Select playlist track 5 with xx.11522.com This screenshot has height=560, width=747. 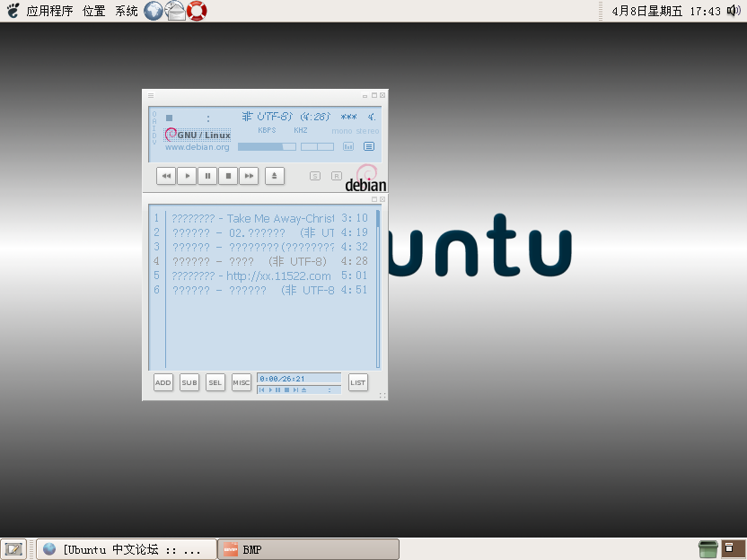260,276
